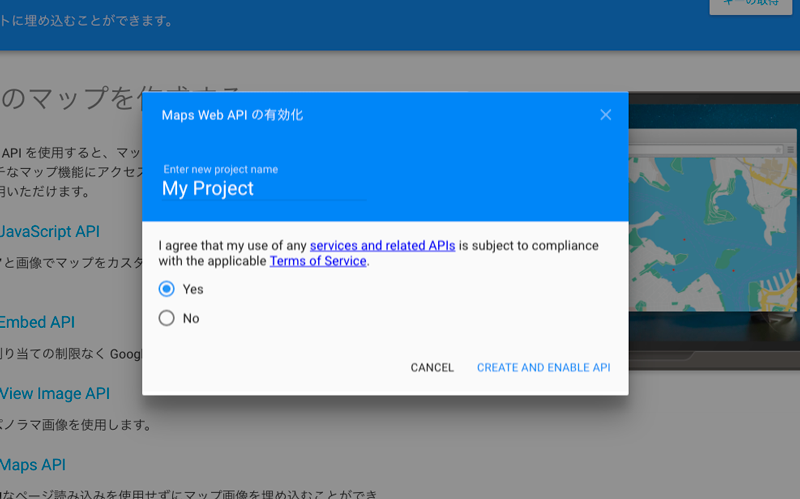Click the 'Enter new project name' label
Viewport: 800px width, 499px height.
tap(220, 169)
